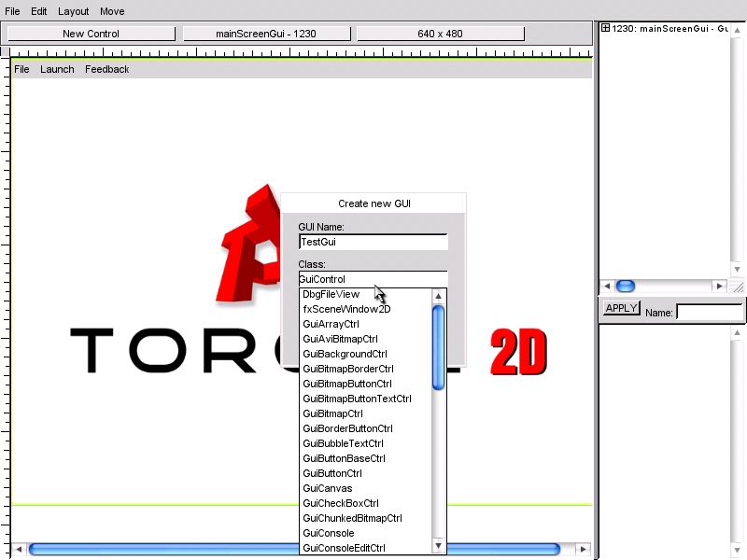Select GuiConsoleEditCtrl class

tap(365, 548)
